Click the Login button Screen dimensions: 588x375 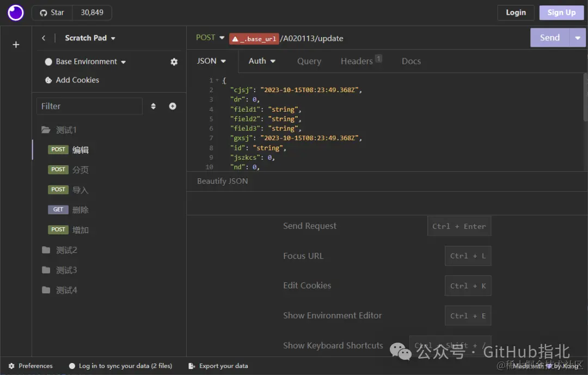516,13
